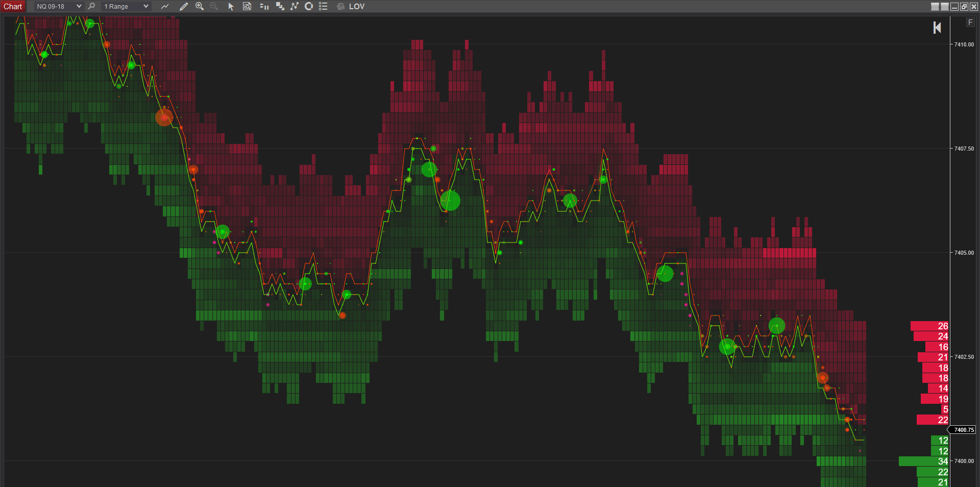The image size is (980, 487).
Task: Click the ask depth bar showing 16
Action: [x=937, y=347]
